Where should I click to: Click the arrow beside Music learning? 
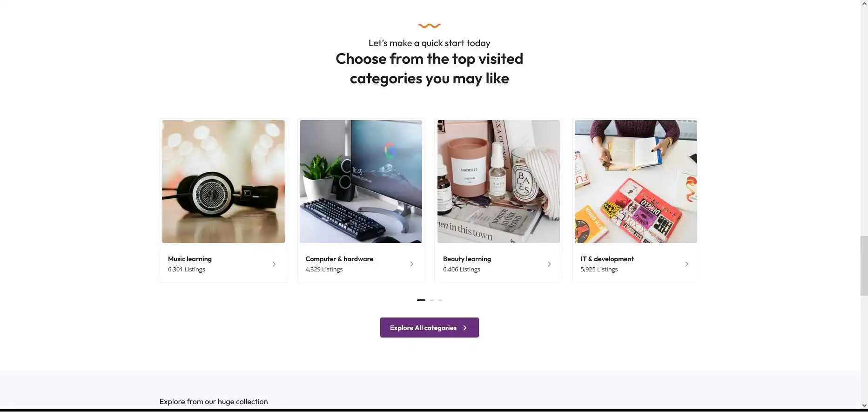[274, 264]
